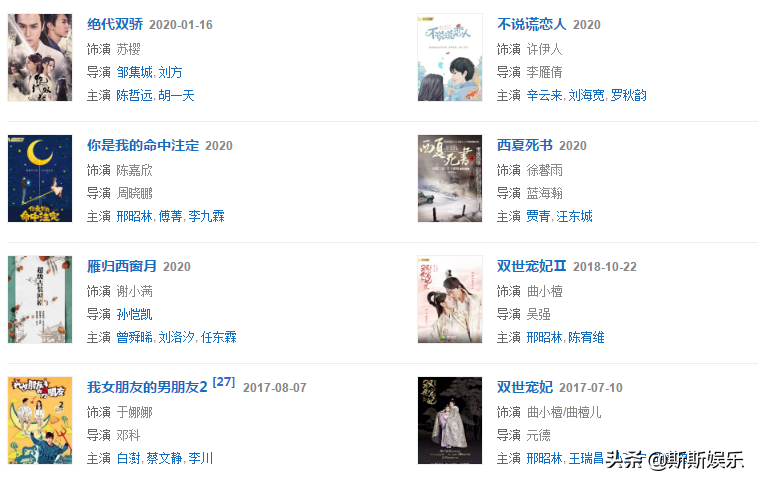Visit actor 胡一天's link

tap(176, 95)
